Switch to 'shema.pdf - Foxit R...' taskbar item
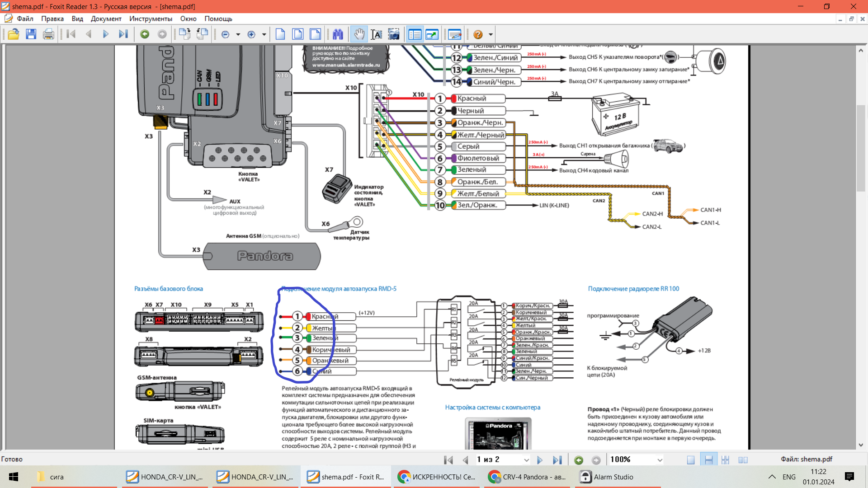The width and height of the screenshot is (868, 488). tap(346, 477)
